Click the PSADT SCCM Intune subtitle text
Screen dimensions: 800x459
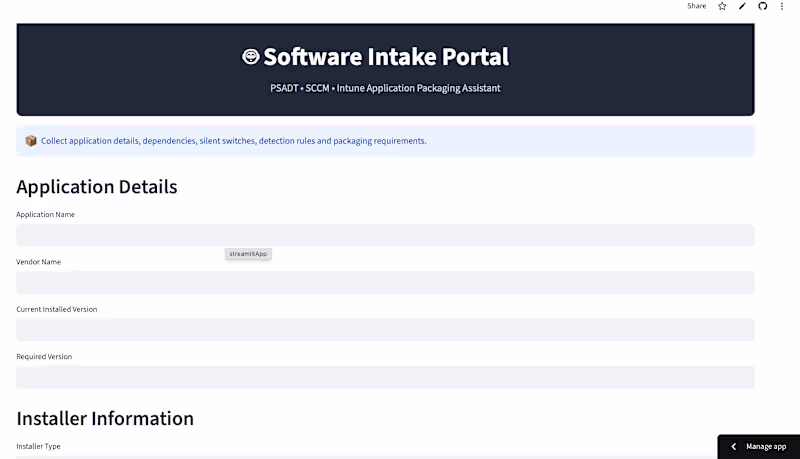385,88
